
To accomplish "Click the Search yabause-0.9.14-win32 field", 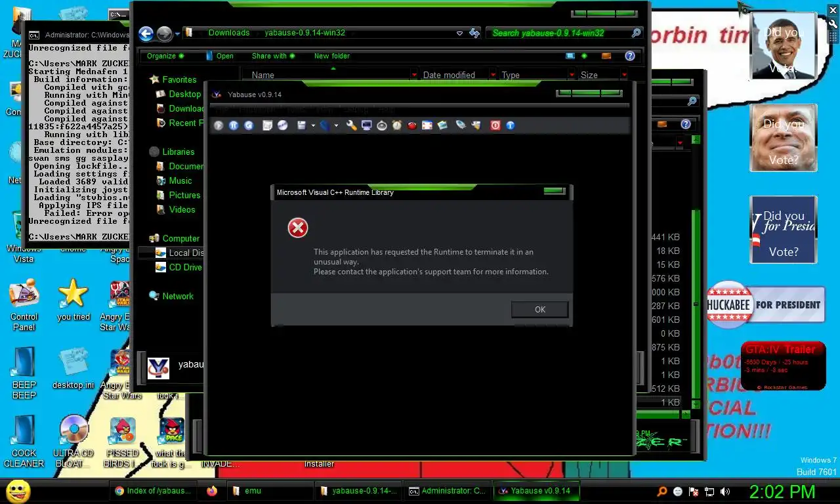I will click(564, 33).
